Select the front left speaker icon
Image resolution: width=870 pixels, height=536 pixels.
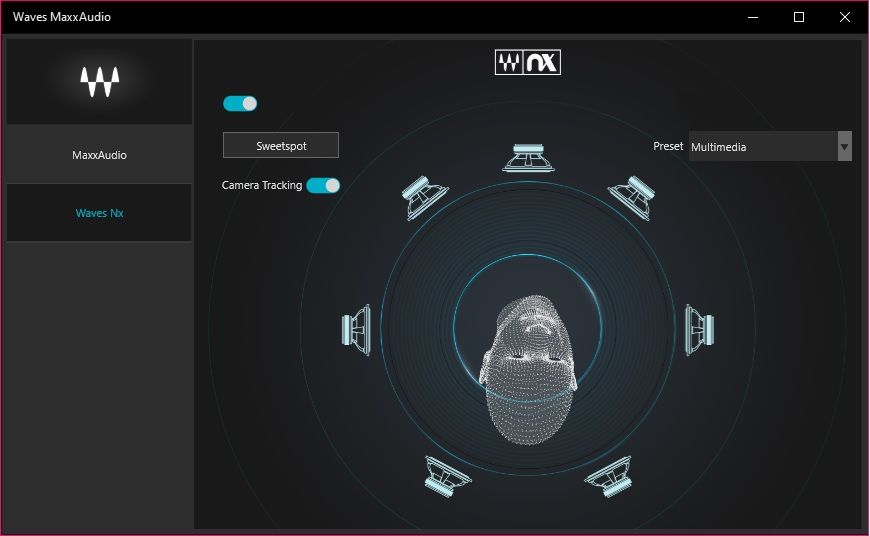[x=424, y=198]
